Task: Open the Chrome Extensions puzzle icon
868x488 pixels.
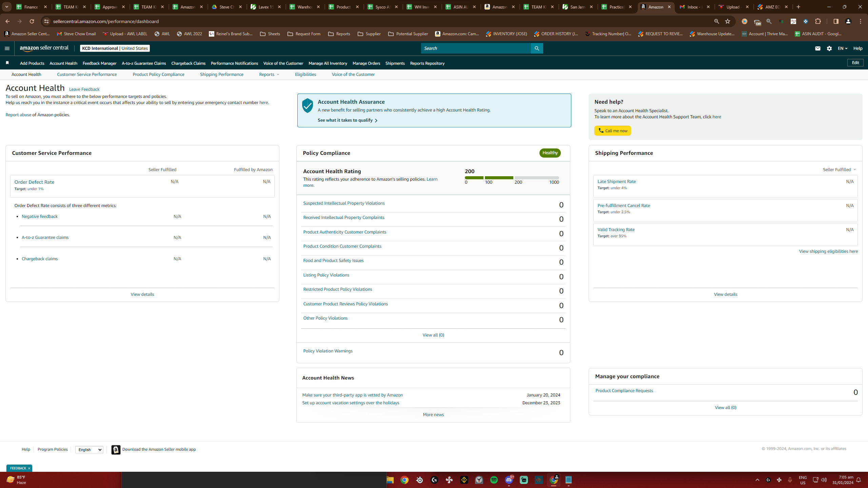Action: [818, 21]
